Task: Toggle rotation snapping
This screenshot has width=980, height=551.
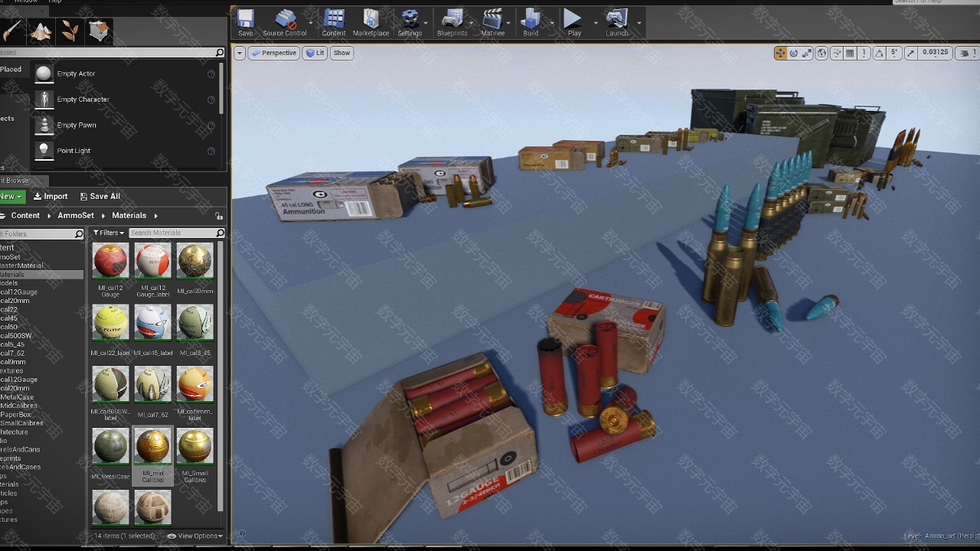Action: pyautogui.click(x=880, y=53)
